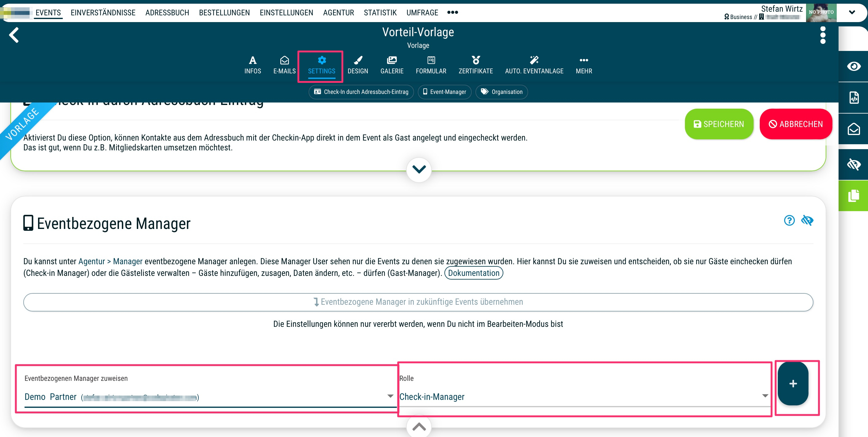Image resolution: width=868 pixels, height=437 pixels.
Task: Add manager with the plus button
Action: [x=793, y=383]
